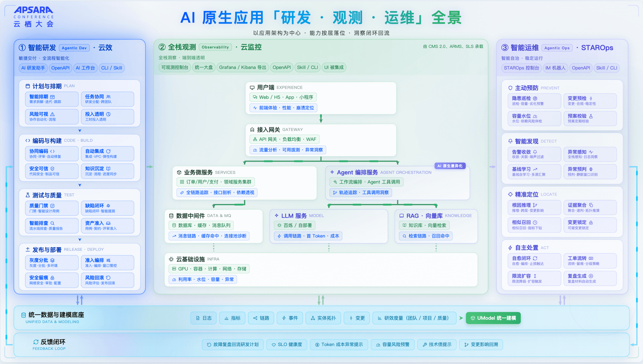
Task: Click the monitor icon beside 用户端
Action: (x=252, y=87)
